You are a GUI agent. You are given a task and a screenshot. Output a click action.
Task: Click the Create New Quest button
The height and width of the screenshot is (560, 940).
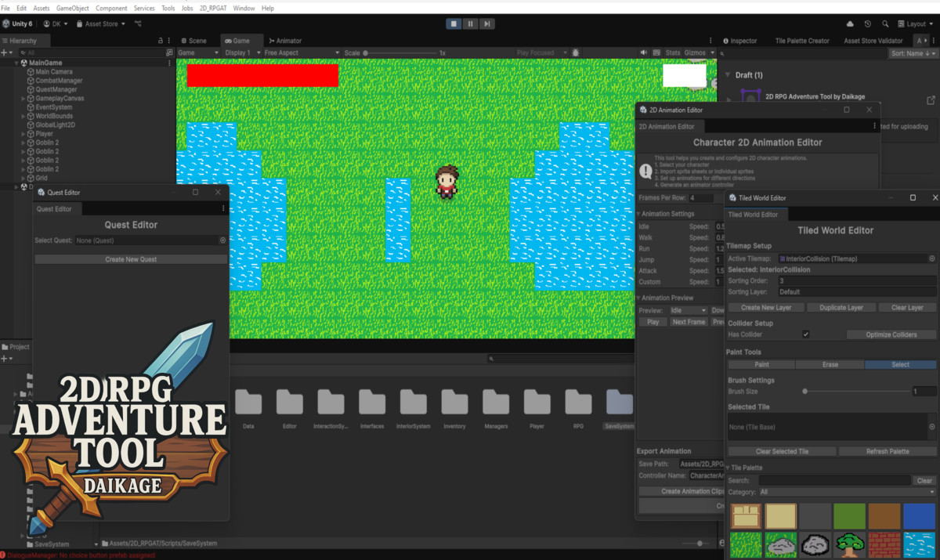click(x=131, y=259)
